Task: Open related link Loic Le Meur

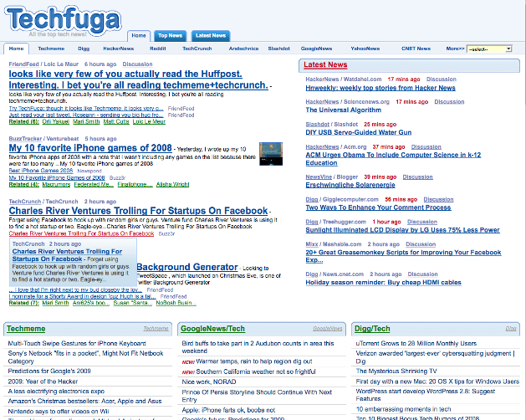Action: coord(149,121)
